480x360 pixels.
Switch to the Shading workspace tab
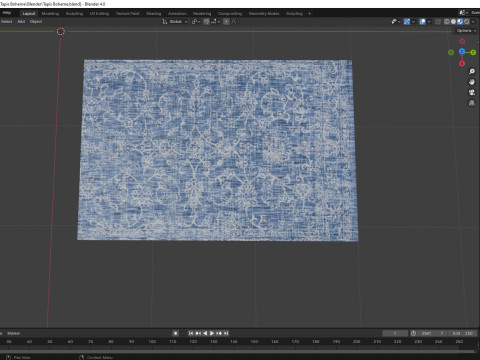click(x=154, y=14)
